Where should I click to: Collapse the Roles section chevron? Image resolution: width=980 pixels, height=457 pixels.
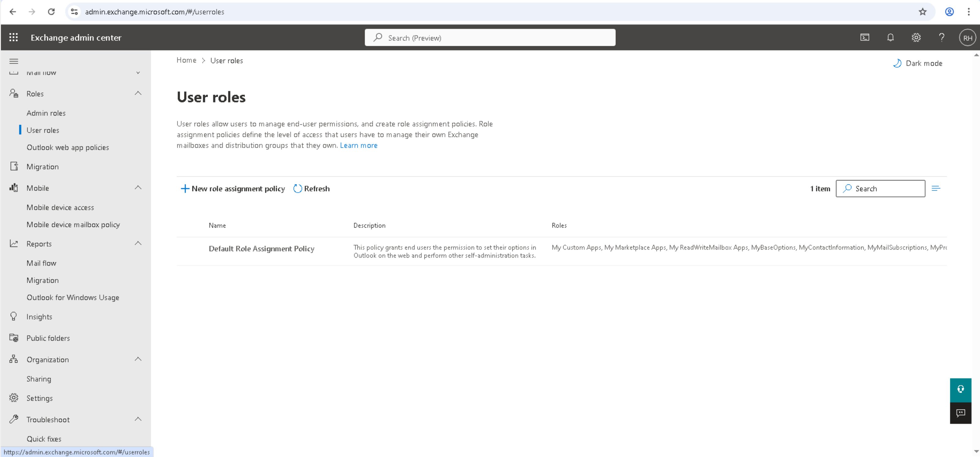pyautogui.click(x=138, y=93)
